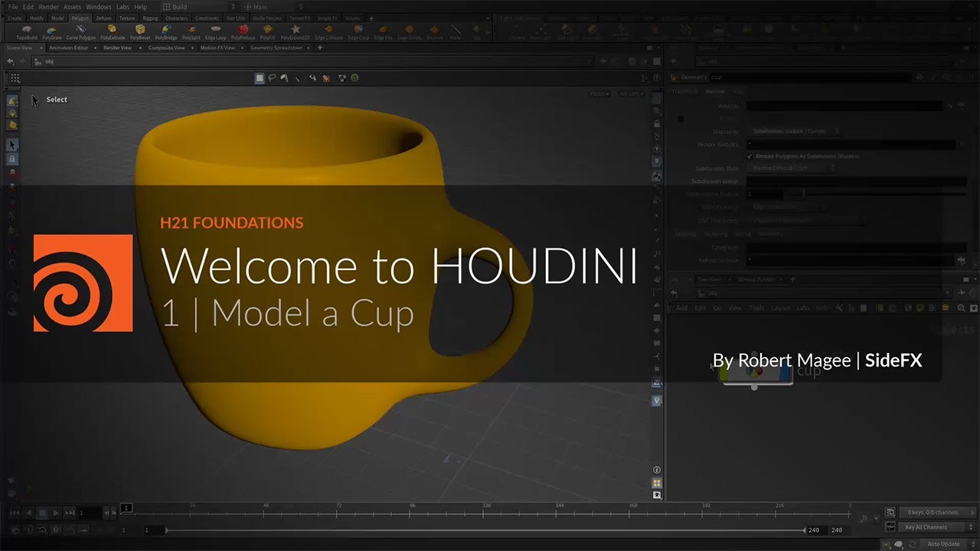
Task: Go back in the scene view path bar
Action: 10,61
